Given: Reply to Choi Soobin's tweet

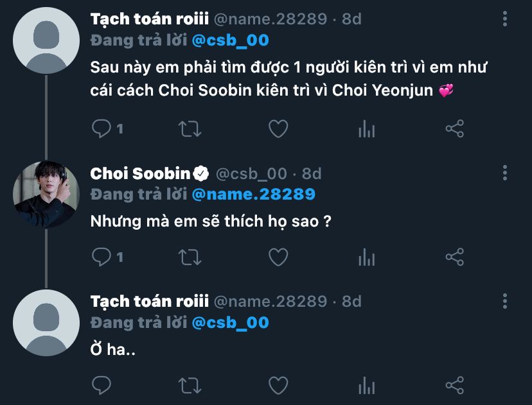Looking at the screenshot, I should coord(102,257).
